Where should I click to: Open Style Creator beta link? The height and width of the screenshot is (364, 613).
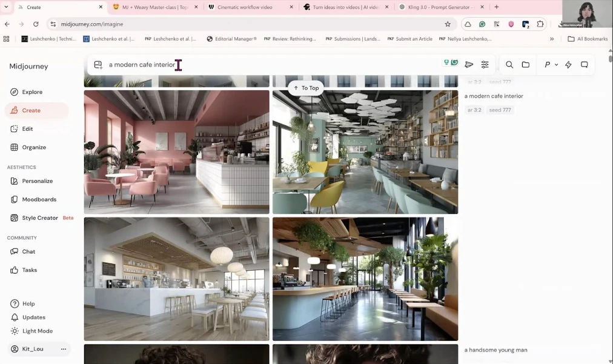point(40,218)
